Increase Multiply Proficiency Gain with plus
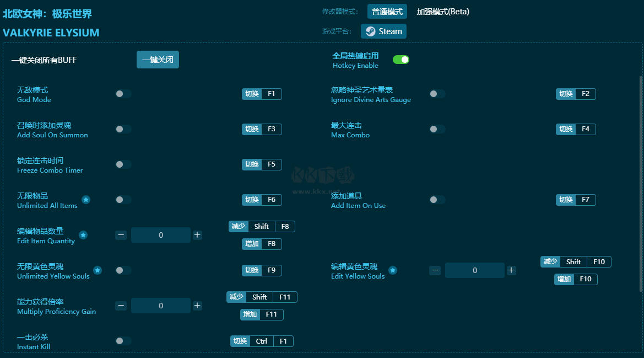This screenshot has height=358, width=644. click(197, 306)
